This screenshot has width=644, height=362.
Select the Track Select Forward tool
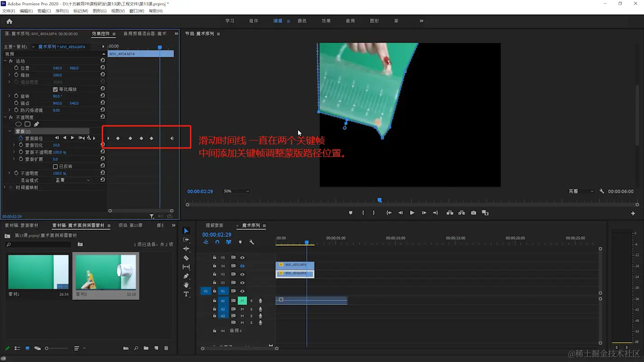[x=186, y=240]
